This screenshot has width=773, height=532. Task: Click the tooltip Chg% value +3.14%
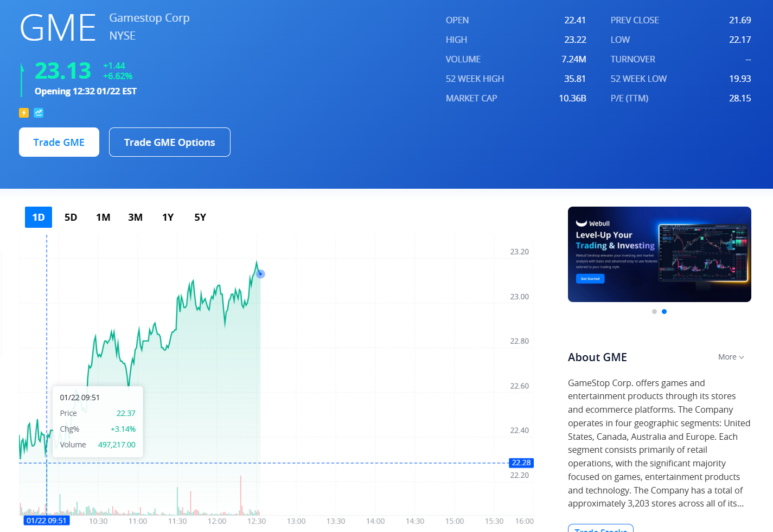[123, 429]
